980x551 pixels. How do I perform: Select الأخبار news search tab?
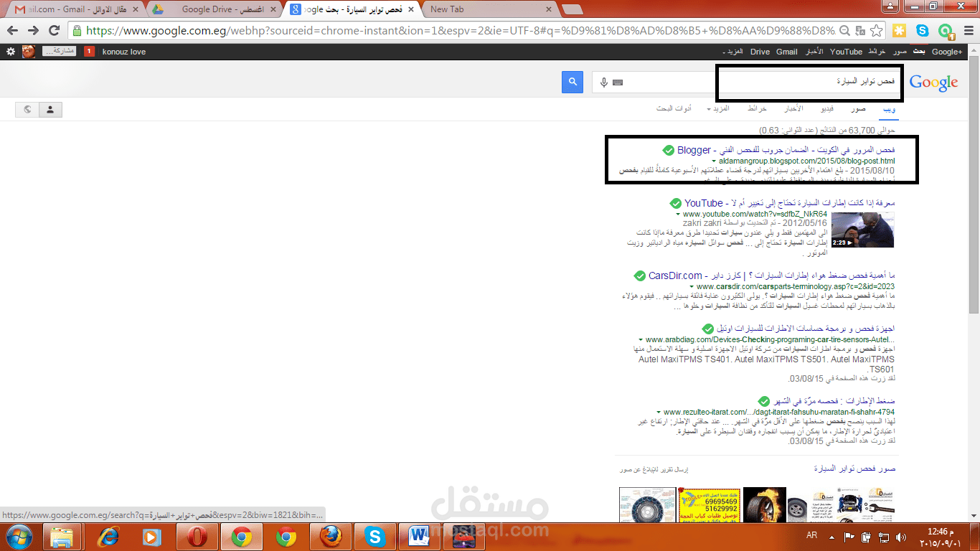click(793, 108)
